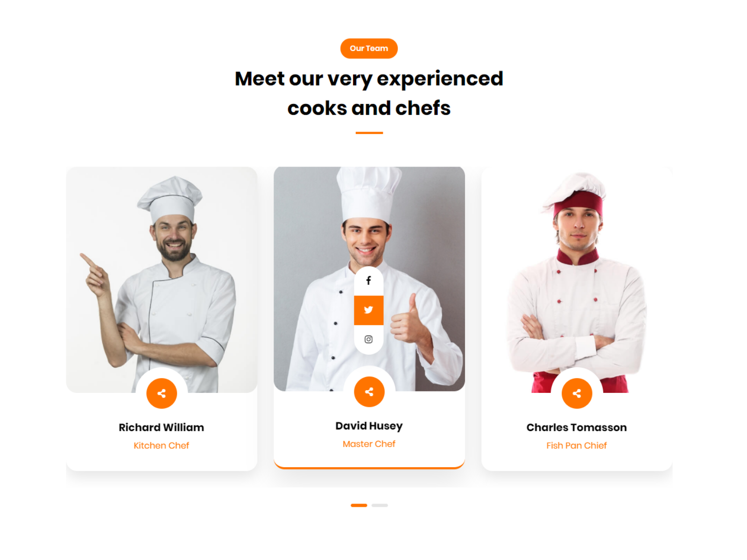This screenshot has width=747, height=560.
Task: Click Master Chef role text
Action: (369, 444)
